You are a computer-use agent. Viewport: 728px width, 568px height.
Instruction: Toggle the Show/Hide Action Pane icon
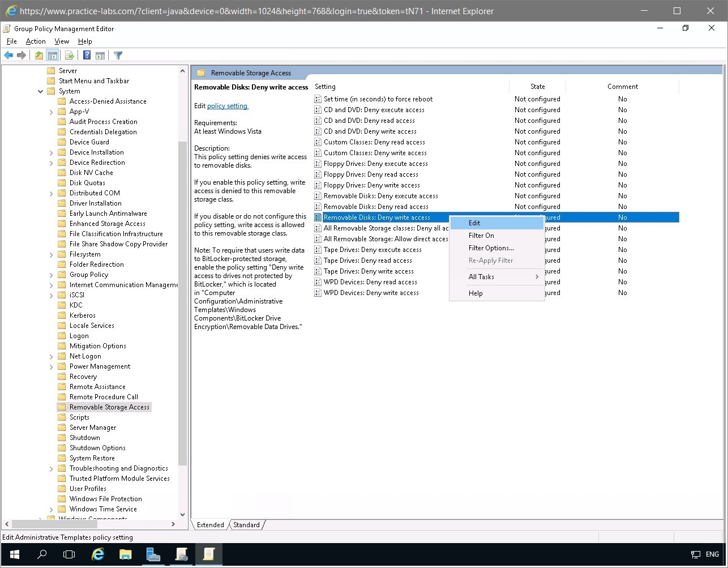pos(101,55)
